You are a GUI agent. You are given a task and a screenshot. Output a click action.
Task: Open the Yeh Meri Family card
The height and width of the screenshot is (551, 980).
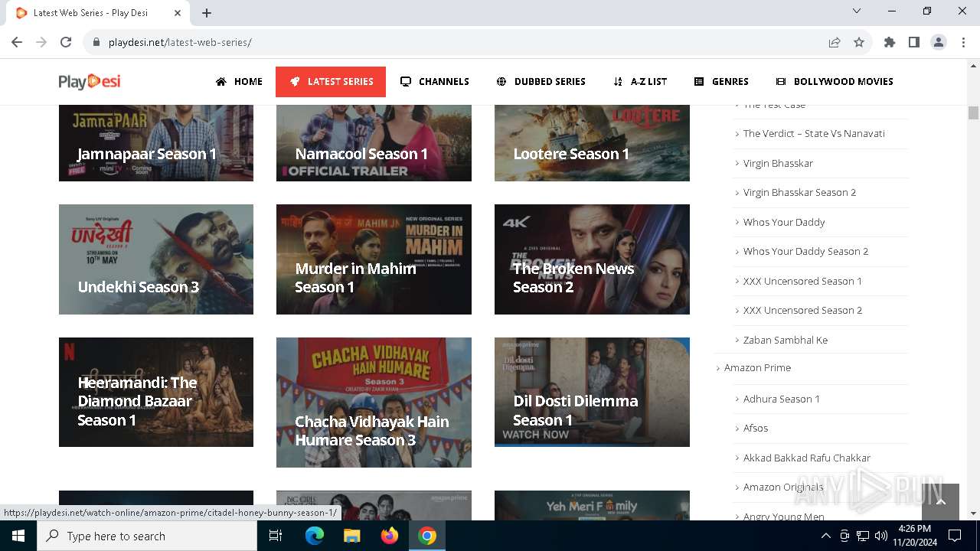click(x=592, y=506)
